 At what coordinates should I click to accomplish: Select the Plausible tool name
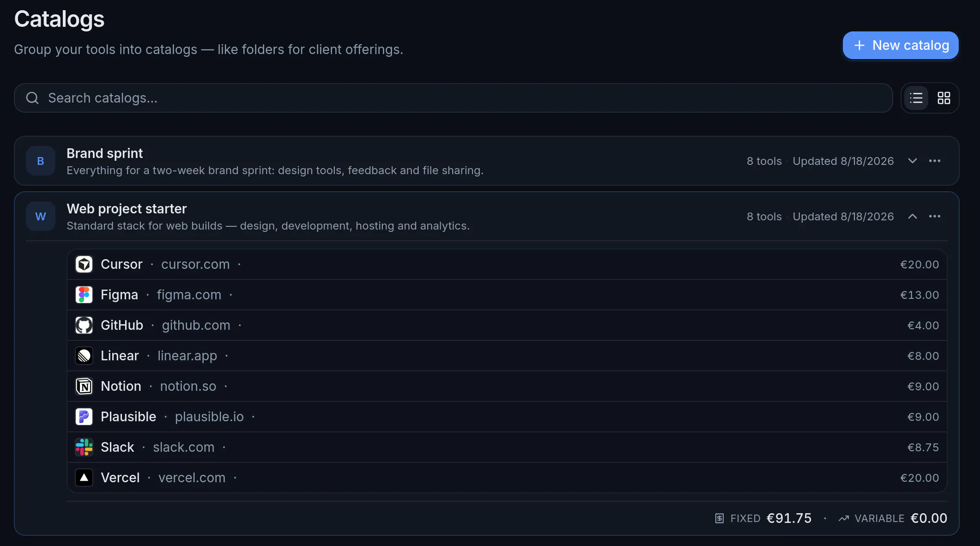click(x=128, y=417)
